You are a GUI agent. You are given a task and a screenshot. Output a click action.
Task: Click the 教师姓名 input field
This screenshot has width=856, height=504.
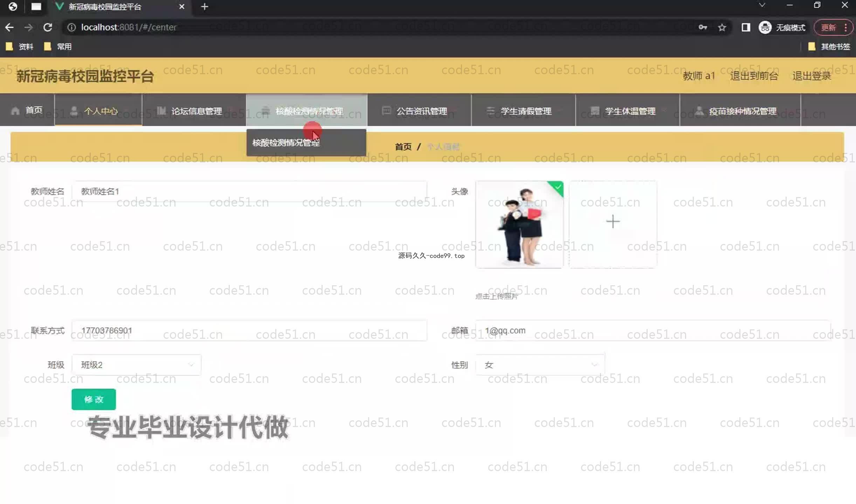249,191
